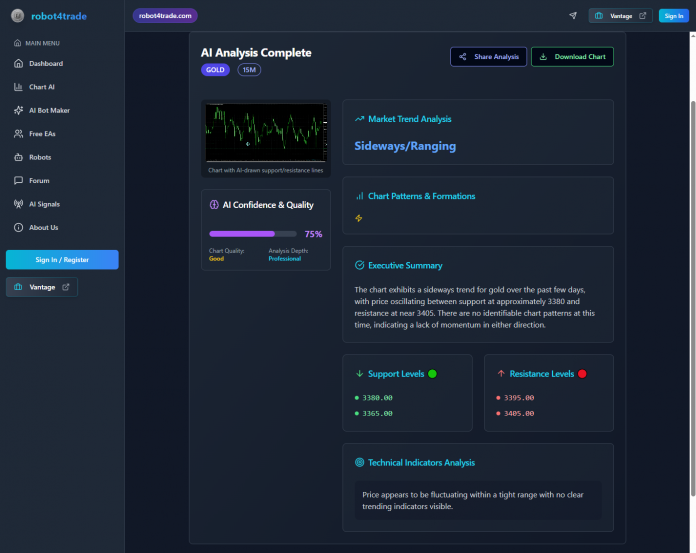Click the AI Bot Maker icon
This screenshot has height=553, width=696.
click(19, 110)
